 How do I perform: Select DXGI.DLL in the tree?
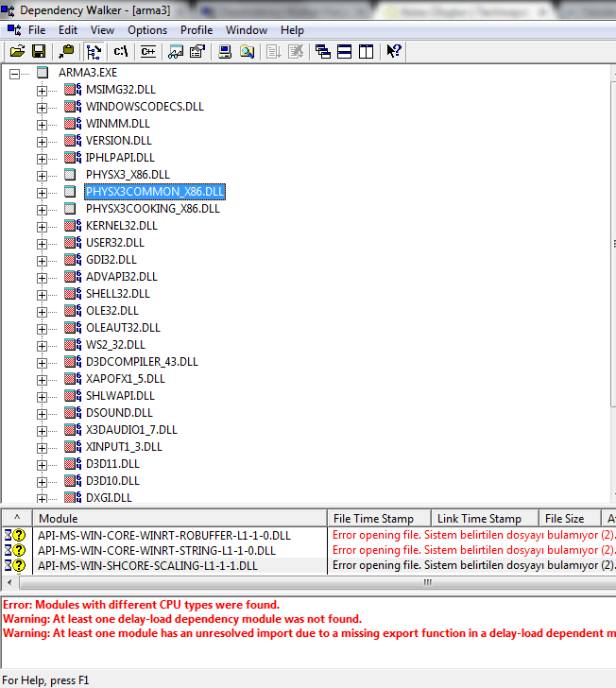[109, 497]
